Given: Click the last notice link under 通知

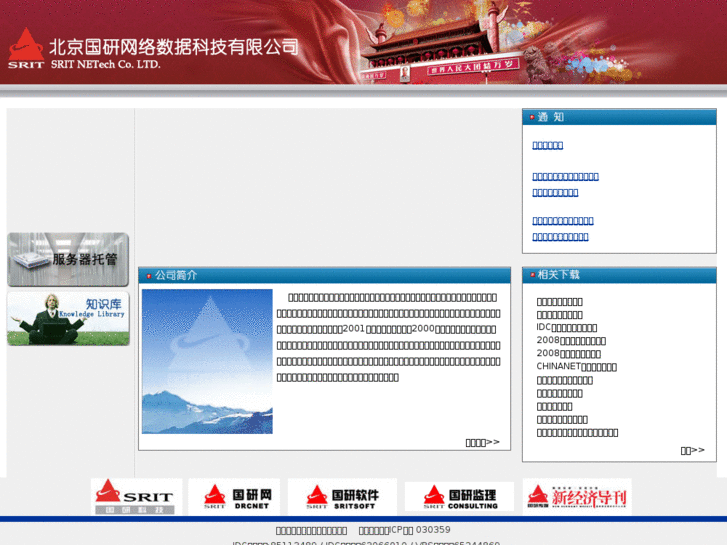Looking at the screenshot, I should coord(560,237).
